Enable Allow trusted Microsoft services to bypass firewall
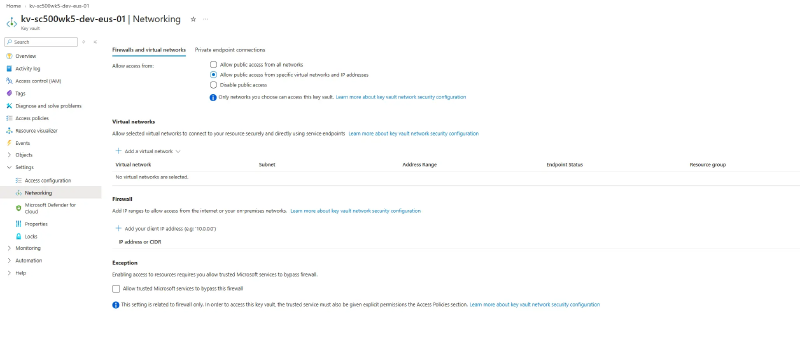 (116, 289)
